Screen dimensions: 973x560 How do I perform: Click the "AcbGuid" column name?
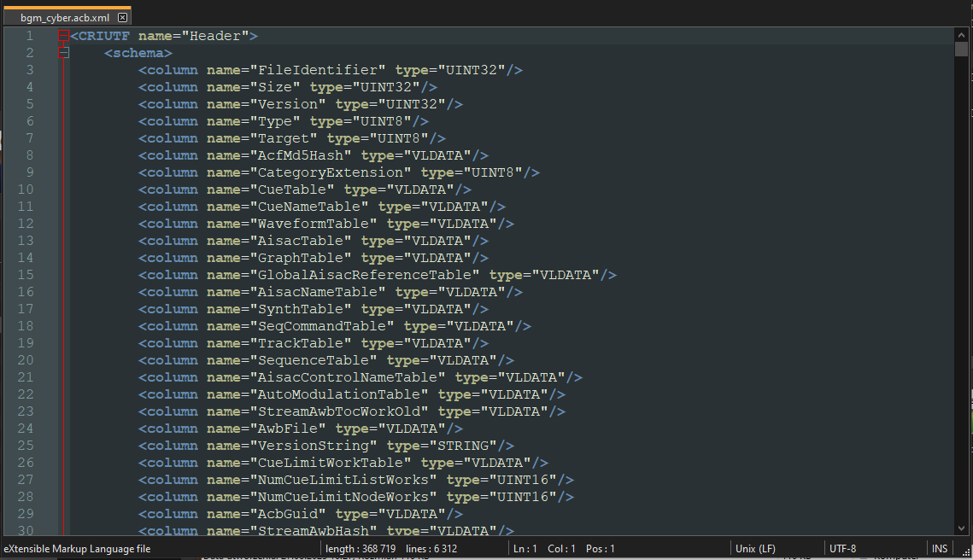tap(287, 514)
